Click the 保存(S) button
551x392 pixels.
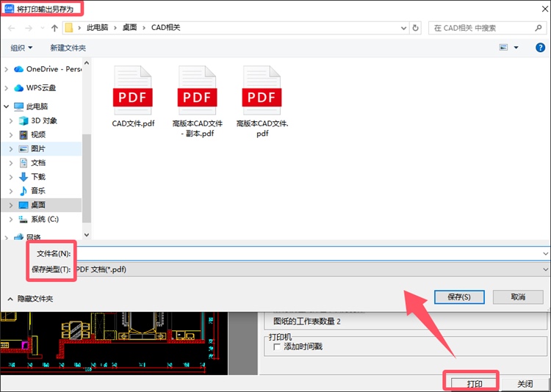(464, 297)
